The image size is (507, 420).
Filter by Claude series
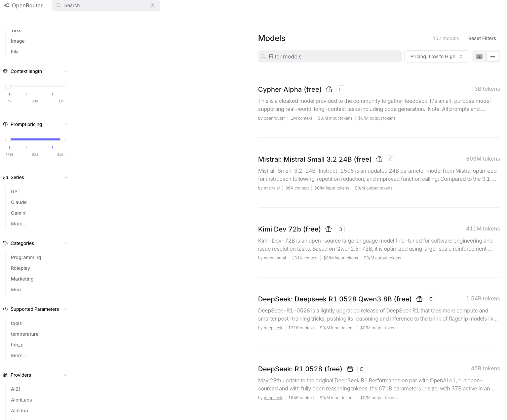tap(19, 202)
